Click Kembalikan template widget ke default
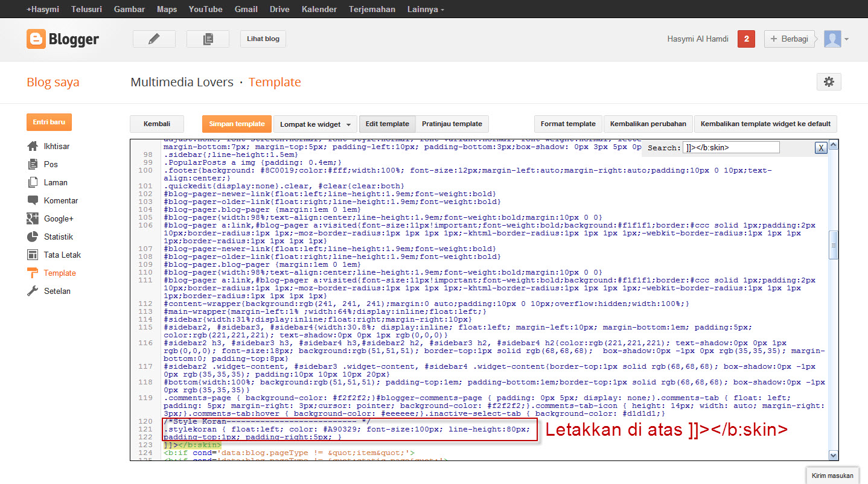 click(x=765, y=124)
